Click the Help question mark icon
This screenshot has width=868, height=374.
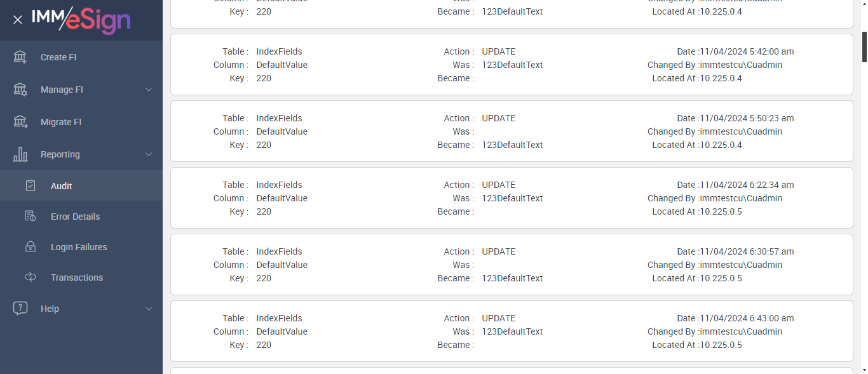coord(20,309)
